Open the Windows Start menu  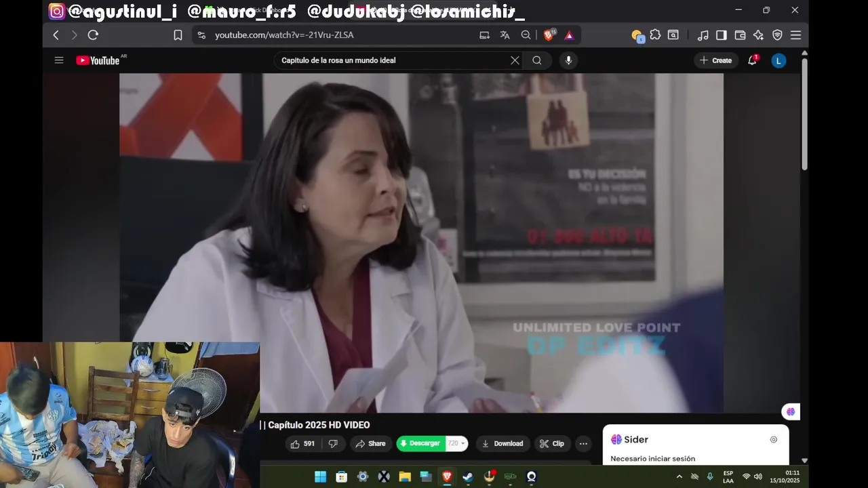pyautogui.click(x=320, y=477)
